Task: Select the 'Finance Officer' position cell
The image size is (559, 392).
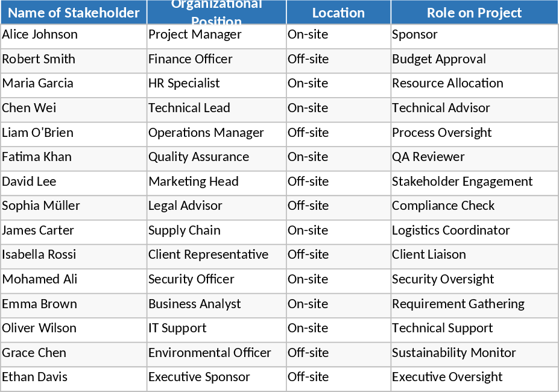Action: 216,60
